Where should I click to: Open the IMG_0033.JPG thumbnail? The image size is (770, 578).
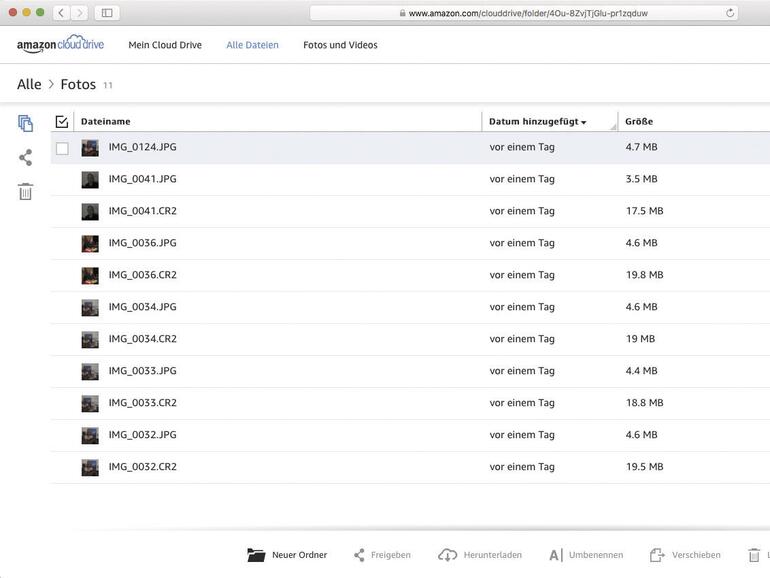click(x=90, y=371)
